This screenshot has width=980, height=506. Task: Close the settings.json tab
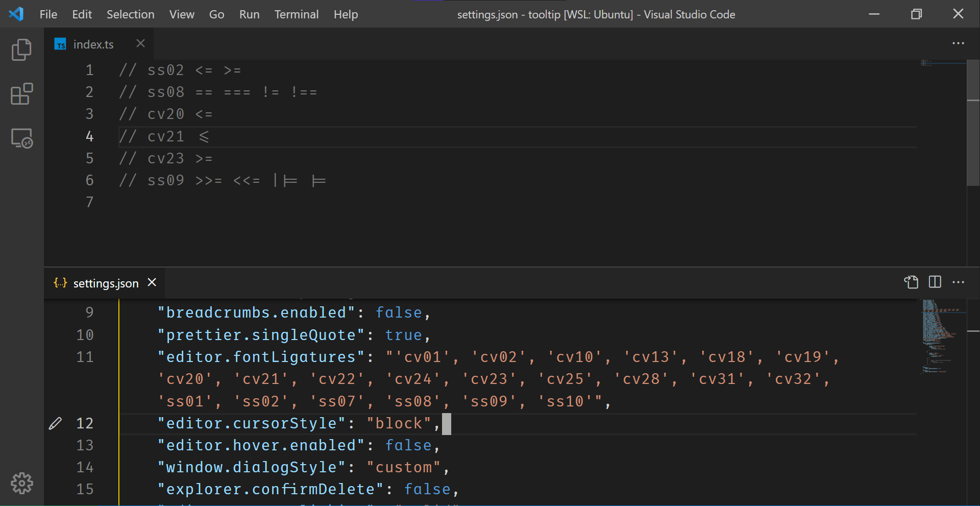point(152,282)
